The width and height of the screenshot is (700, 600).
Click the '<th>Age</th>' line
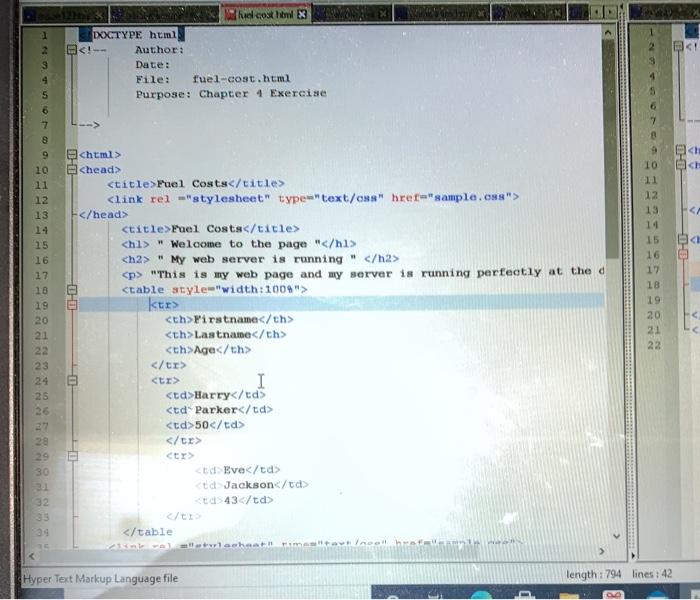click(208, 350)
